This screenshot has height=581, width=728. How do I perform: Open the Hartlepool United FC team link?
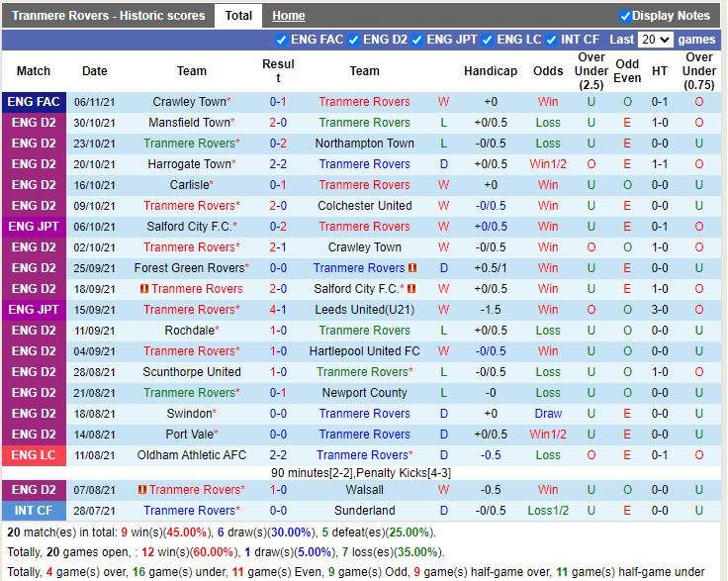(364, 351)
